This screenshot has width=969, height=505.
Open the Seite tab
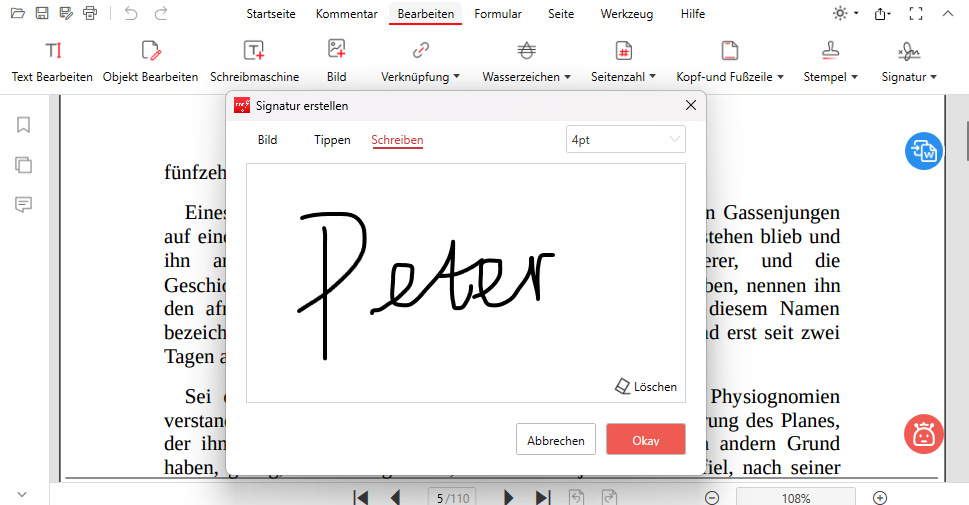pos(561,14)
